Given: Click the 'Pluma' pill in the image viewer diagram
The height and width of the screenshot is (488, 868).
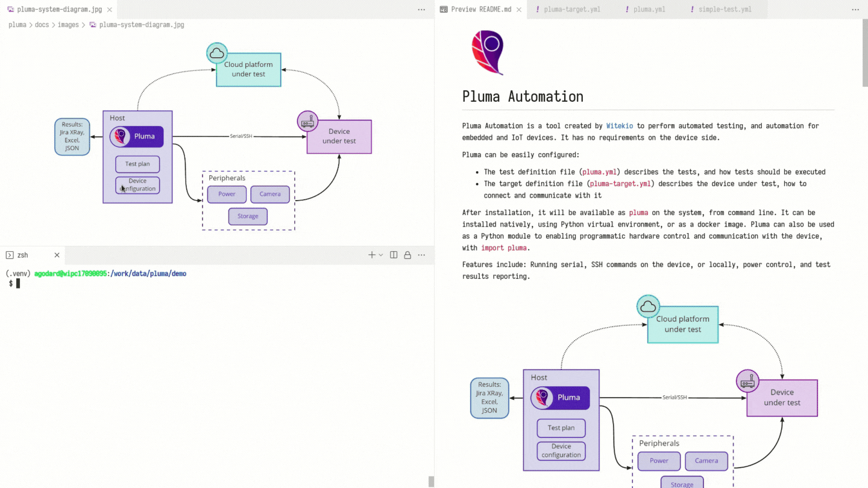Looking at the screenshot, I should [137, 137].
